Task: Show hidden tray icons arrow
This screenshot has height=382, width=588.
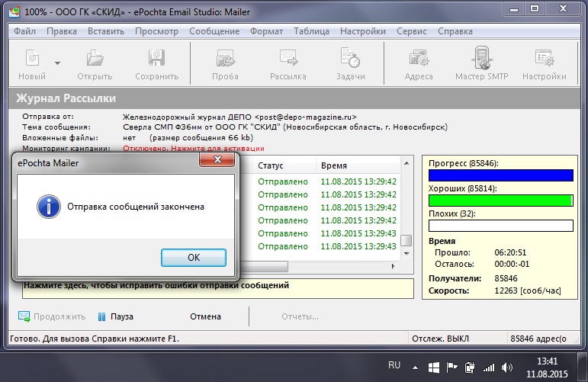Action: point(415,368)
